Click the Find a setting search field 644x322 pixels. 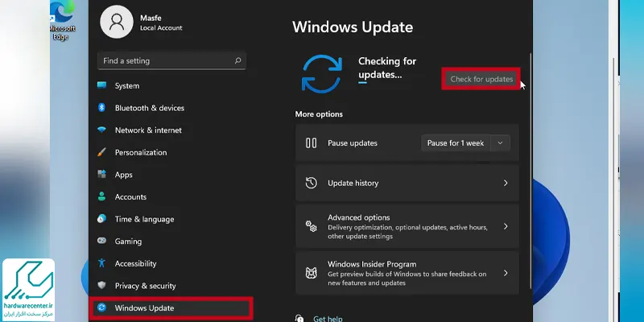tap(171, 61)
